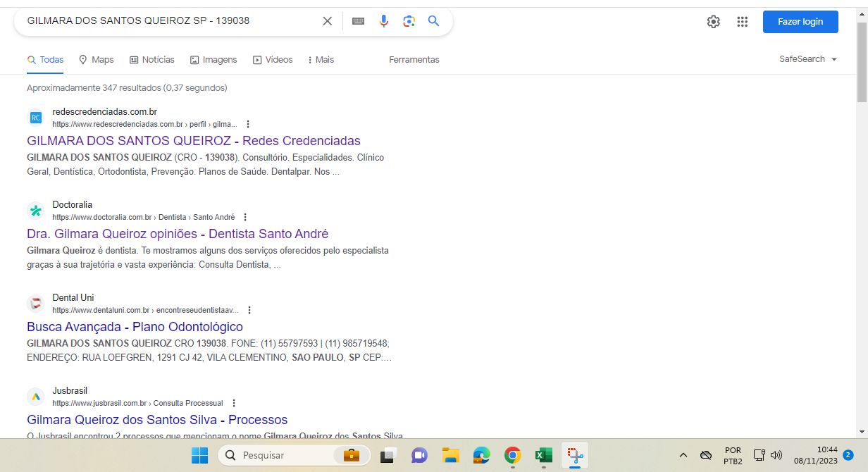868x472 pixels.
Task: Open more options for Doctoralia result
Action: click(245, 217)
